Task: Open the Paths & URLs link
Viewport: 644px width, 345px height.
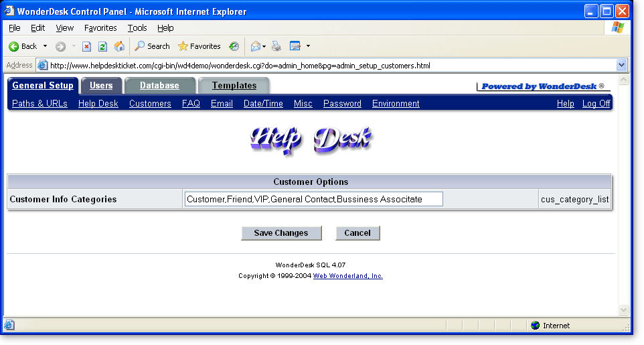Action: pyautogui.click(x=40, y=104)
